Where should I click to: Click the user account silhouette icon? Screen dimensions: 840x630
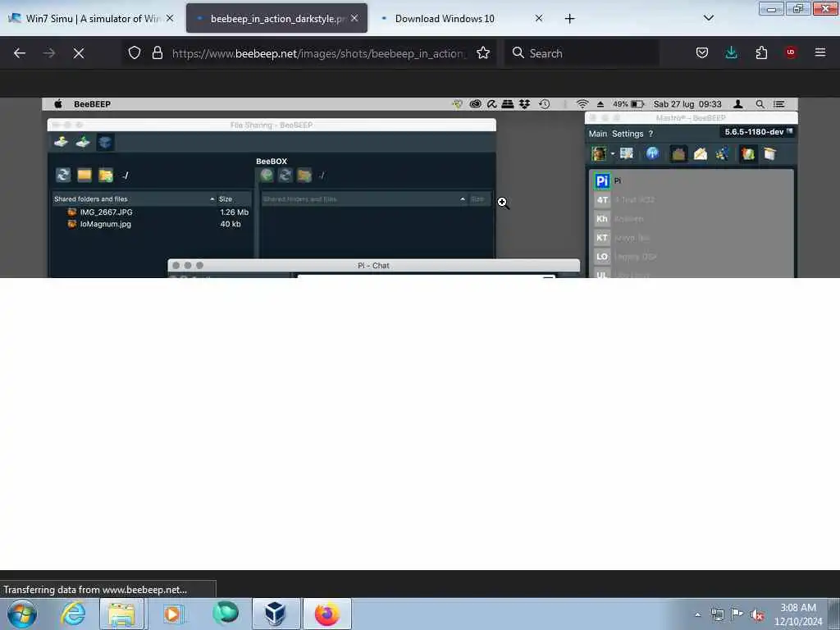(738, 104)
